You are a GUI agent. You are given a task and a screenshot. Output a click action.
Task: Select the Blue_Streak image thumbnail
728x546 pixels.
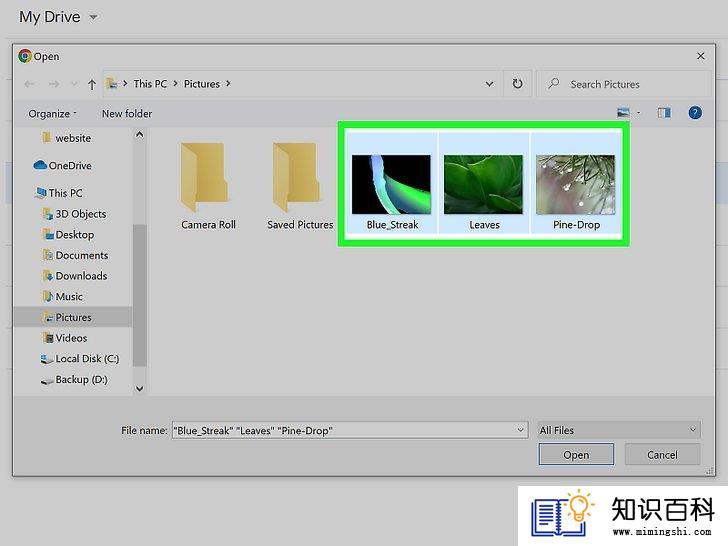coord(392,182)
